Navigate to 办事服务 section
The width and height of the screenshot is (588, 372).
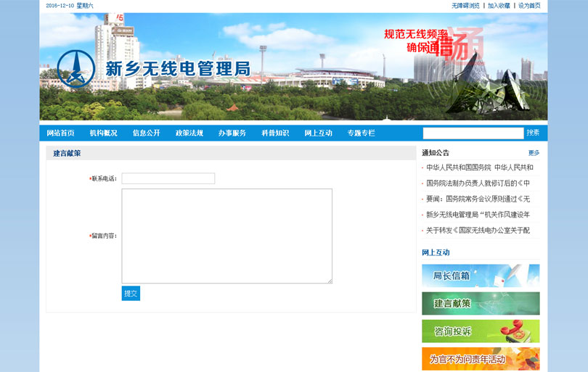pos(232,133)
